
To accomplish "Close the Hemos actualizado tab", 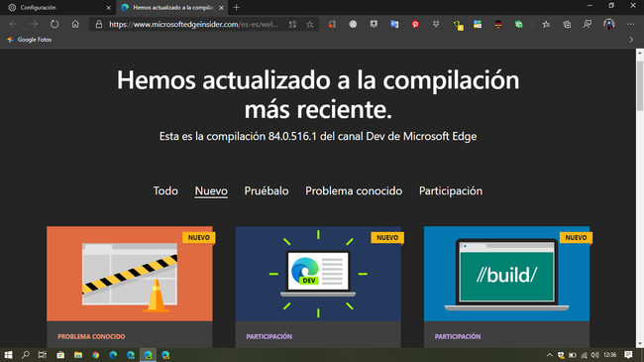I will [x=221, y=7].
